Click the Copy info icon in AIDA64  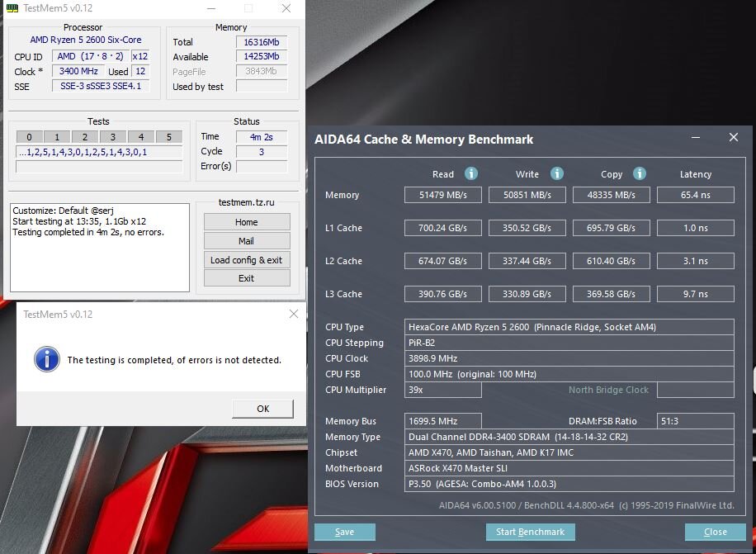click(x=640, y=173)
